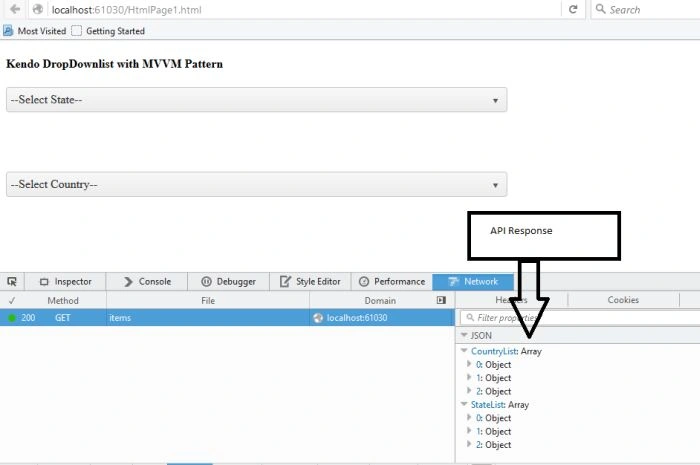The height and width of the screenshot is (465, 700).
Task: Toggle the network details pane icon
Action: coord(442,300)
